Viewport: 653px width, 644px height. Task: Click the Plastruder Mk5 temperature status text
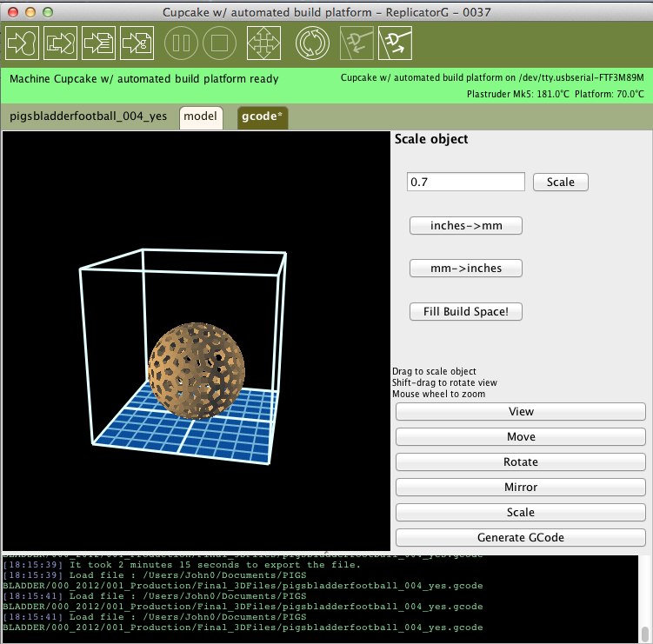click(517, 94)
